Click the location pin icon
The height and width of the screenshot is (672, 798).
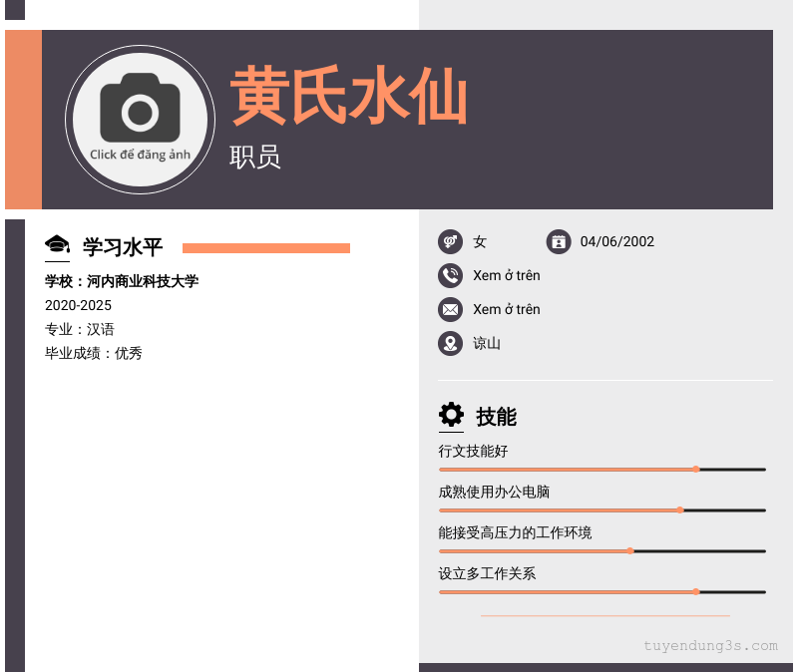click(451, 343)
